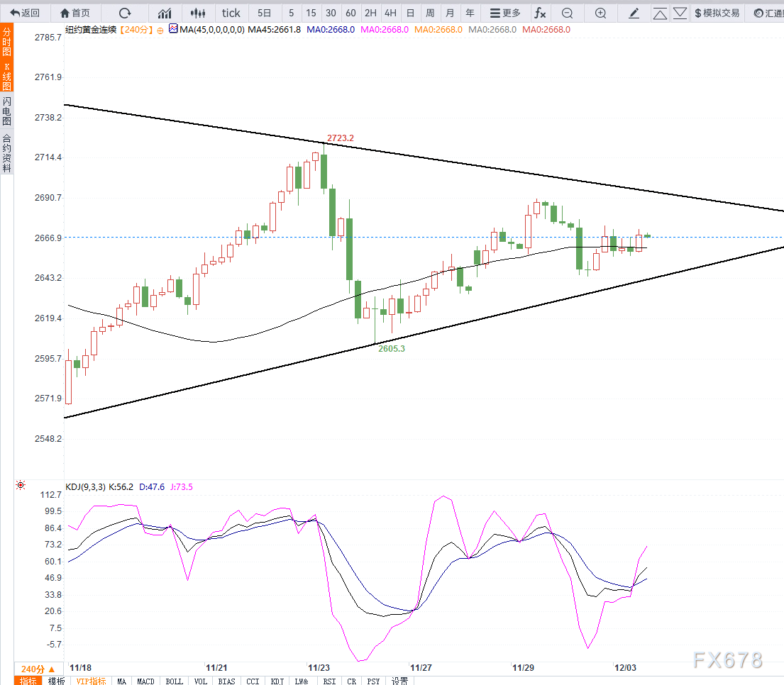Click the upward triangle expand button
The image size is (784, 685).
660,13
